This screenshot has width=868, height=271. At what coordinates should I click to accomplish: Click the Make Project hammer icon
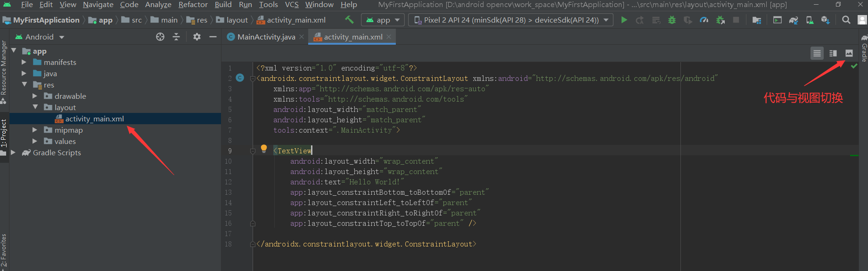click(x=349, y=20)
